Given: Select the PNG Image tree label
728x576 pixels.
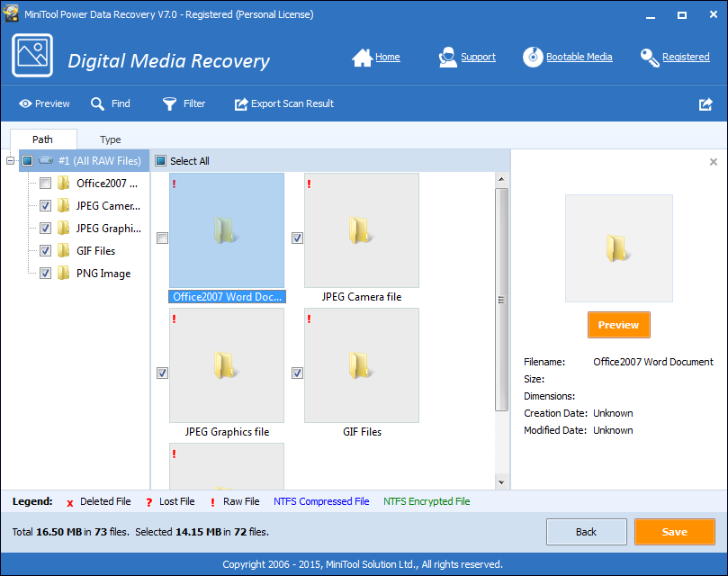Looking at the screenshot, I should click(x=103, y=274).
